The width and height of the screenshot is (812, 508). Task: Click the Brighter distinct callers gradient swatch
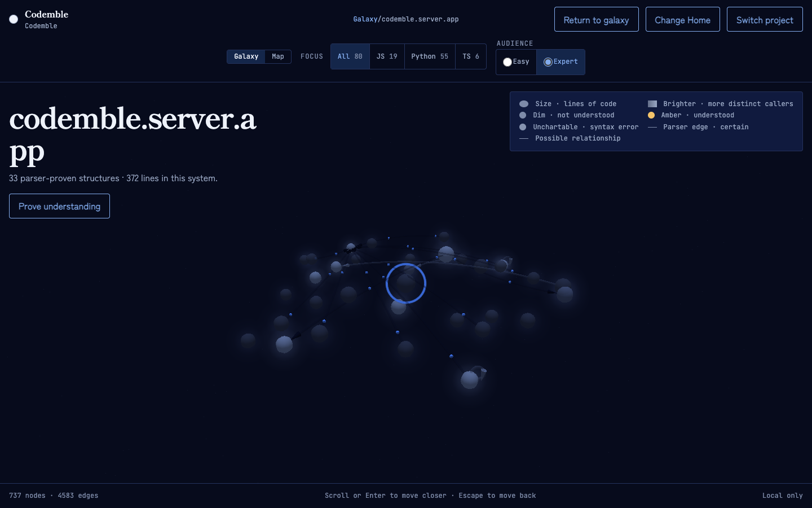coord(652,104)
